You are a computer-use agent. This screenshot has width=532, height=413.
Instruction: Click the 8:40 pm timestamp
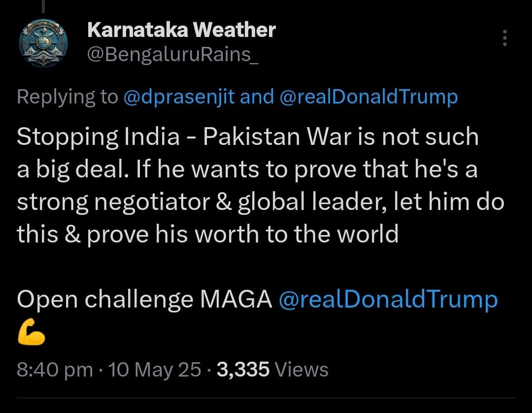point(55,369)
